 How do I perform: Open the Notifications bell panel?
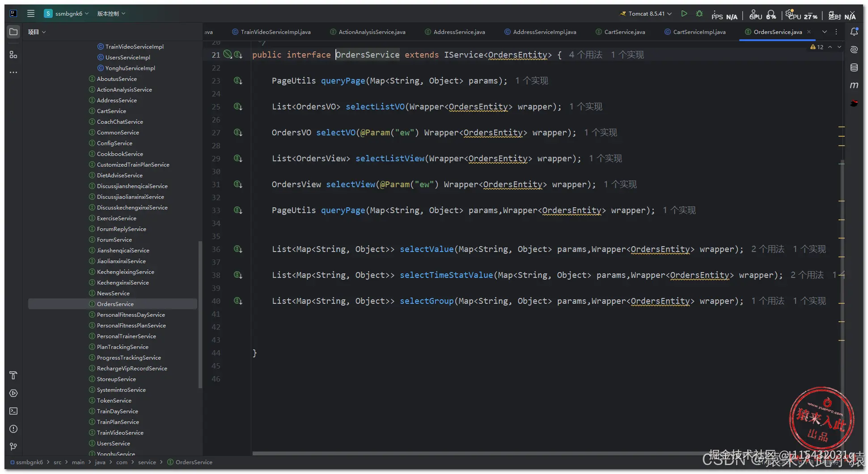coord(854,32)
